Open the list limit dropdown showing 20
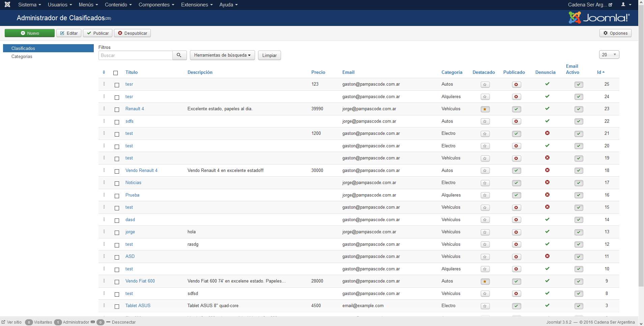The height and width of the screenshot is (326, 644). coord(609,55)
